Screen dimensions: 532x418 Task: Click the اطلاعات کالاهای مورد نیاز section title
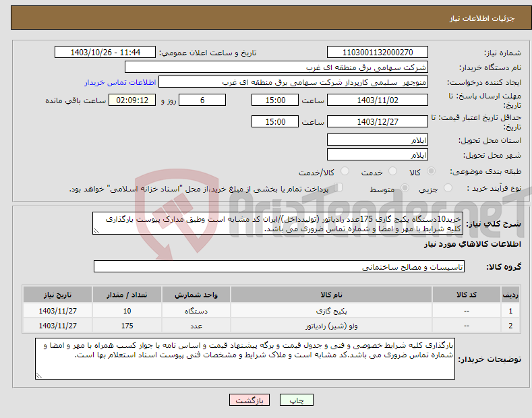point(472,244)
